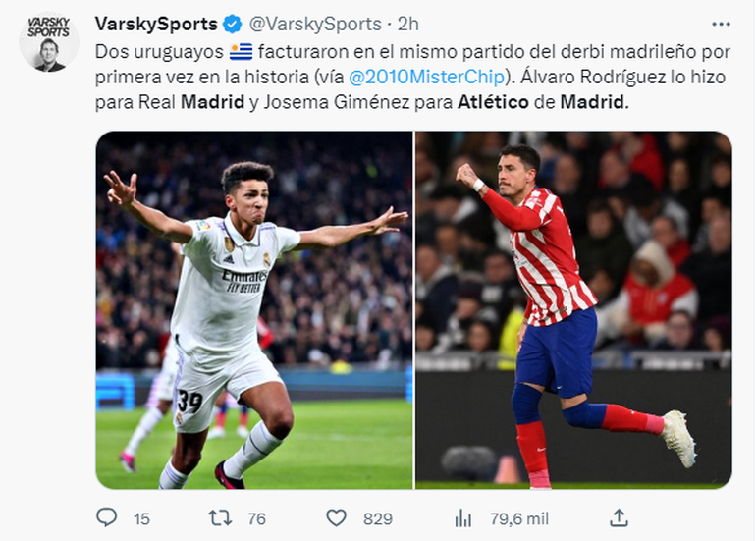The image size is (756, 541).
Task: Click the tweet text about derbi madrileño
Action: pos(412,77)
